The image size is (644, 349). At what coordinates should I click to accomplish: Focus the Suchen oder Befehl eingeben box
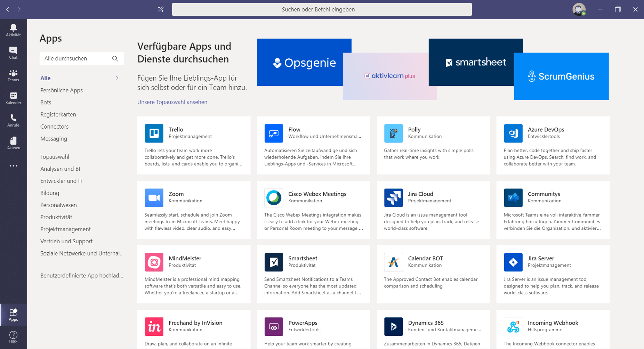coord(322,9)
